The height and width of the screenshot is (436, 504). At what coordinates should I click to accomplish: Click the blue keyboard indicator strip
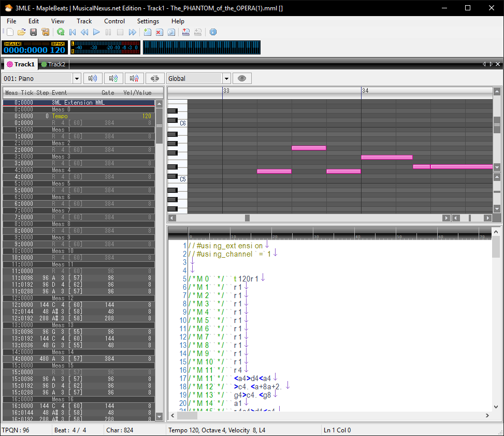(201, 47)
